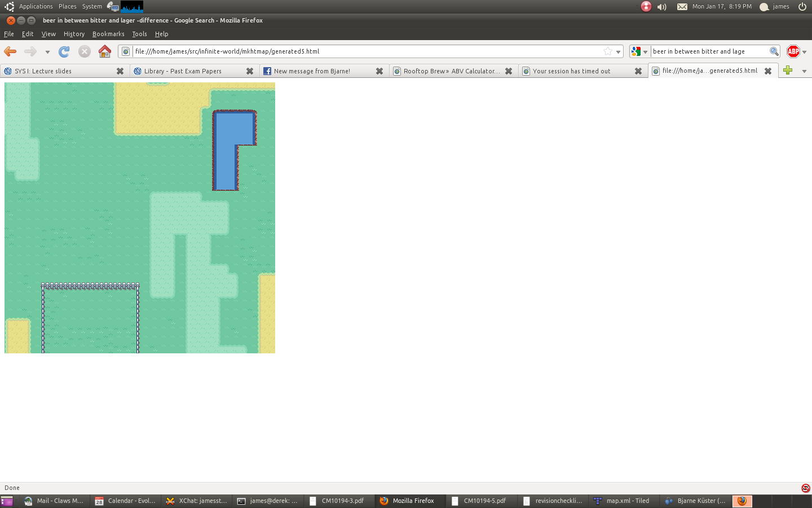Image resolution: width=812 pixels, height=508 pixels.
Task: Click the Back arrow navigation button
Action: point(10,51)
